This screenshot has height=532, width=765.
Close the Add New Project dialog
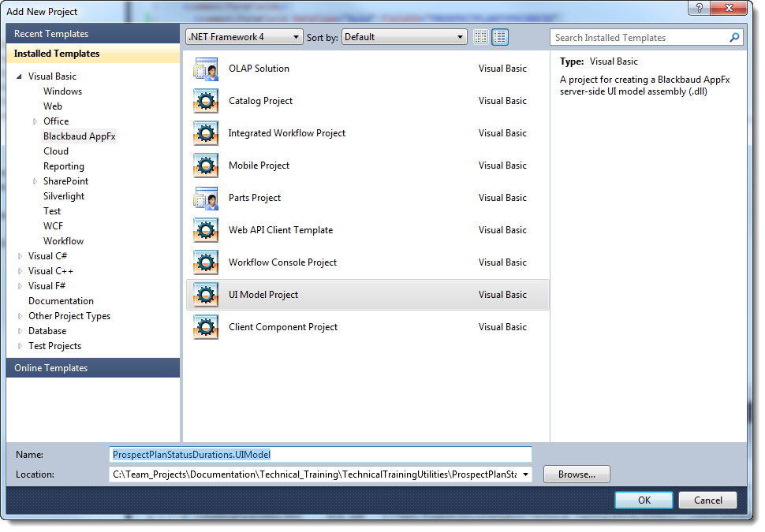pyautogui.click(x=729, y=8)
